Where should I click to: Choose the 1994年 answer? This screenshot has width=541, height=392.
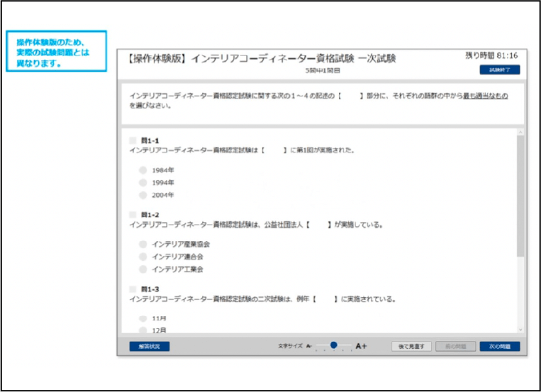(143, 182)
